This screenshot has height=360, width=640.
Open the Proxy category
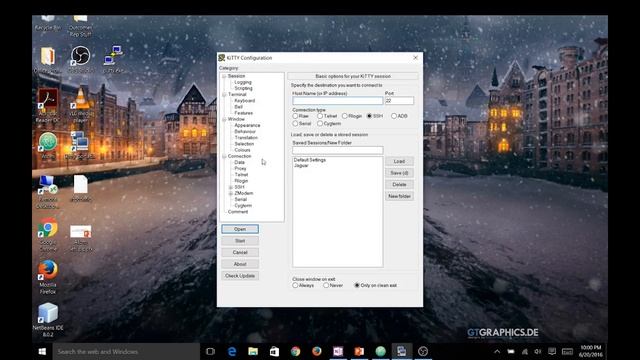240,169
